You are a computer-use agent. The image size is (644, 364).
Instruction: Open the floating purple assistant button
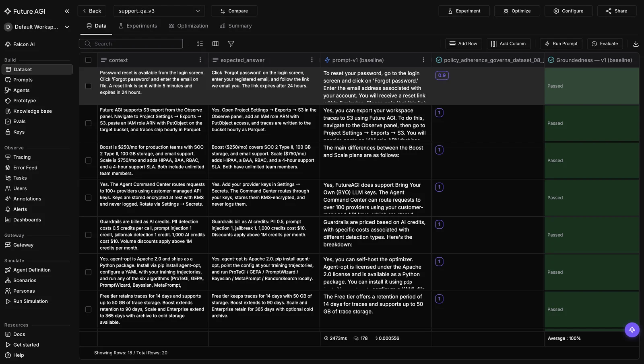632,330
